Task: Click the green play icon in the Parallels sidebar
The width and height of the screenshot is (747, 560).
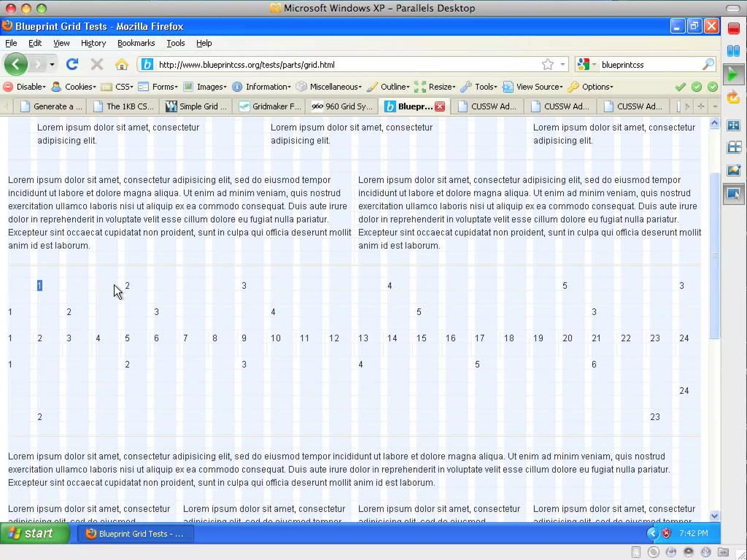Action: pos(733,74)
